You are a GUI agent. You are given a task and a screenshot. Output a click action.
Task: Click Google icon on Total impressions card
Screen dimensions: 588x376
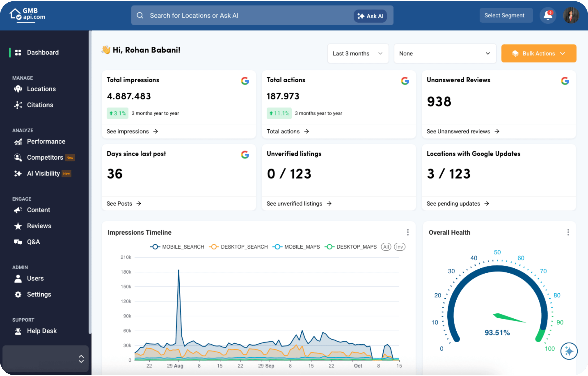[245, 80]
